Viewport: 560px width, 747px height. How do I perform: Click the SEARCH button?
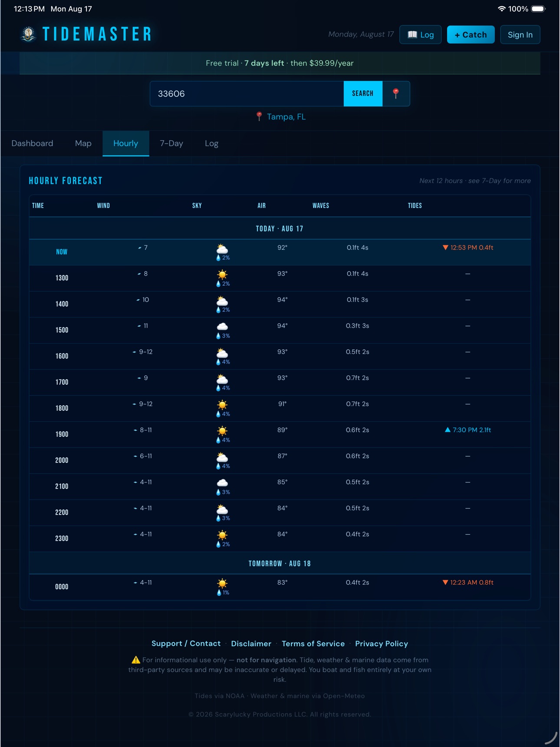[363, 93]
